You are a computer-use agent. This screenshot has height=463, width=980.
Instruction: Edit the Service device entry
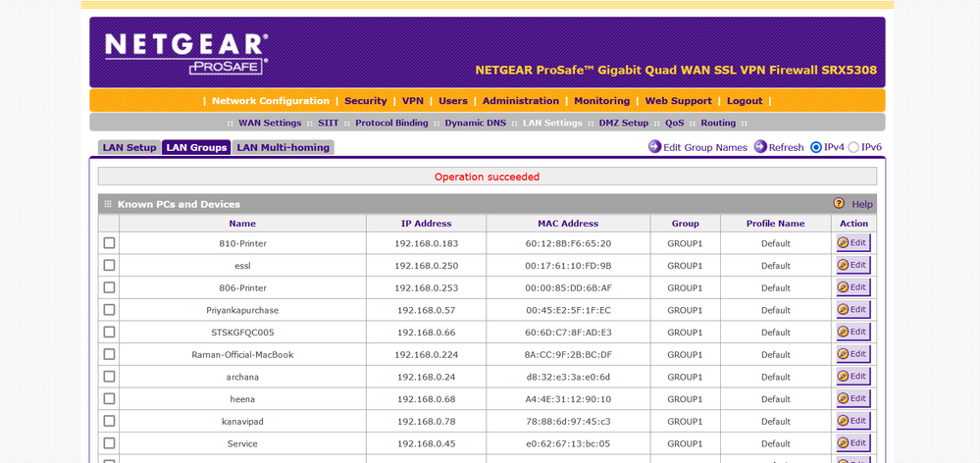pos(853,443)
